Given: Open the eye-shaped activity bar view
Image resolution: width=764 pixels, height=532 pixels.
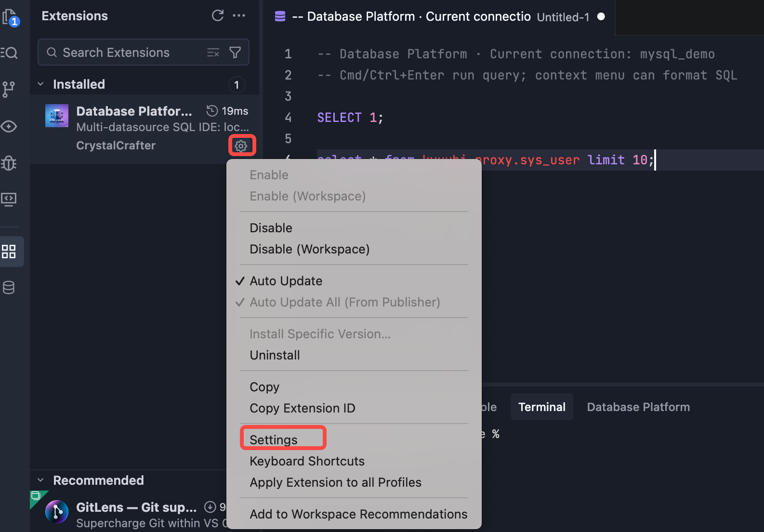Looking at the screenshot, I should [x=9, y=126].
